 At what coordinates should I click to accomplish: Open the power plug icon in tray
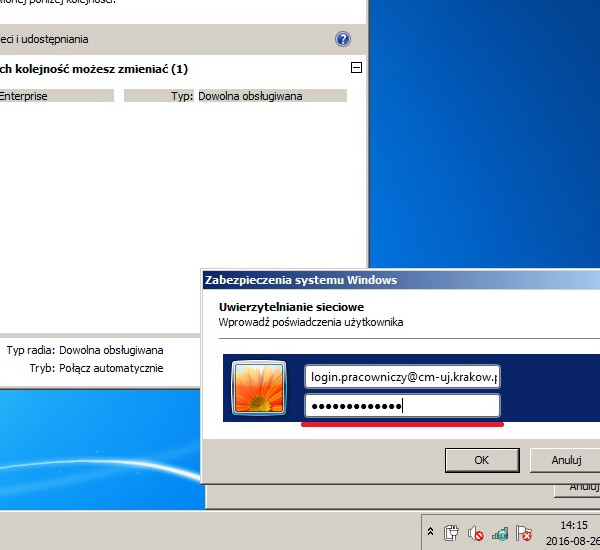point(451,533)
